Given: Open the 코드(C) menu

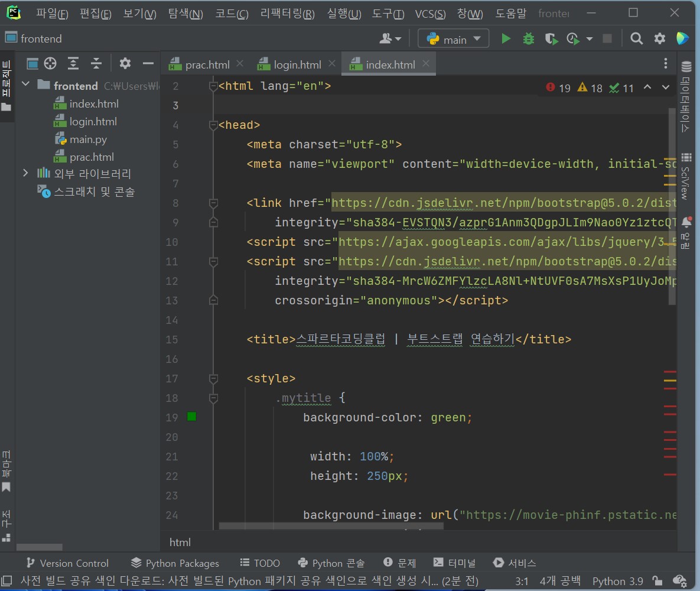Looking at the screenshot, I should click(x=232, y=14).
